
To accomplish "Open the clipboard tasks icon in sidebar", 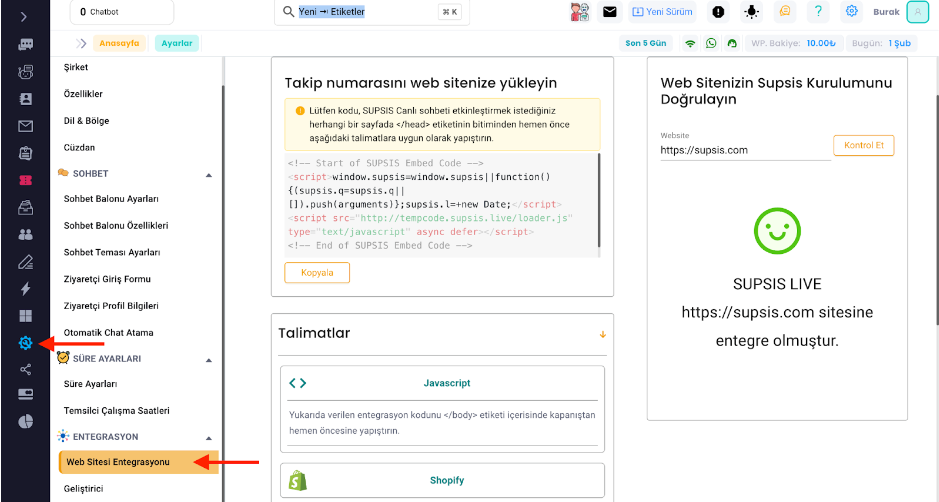I will point(26,153).
